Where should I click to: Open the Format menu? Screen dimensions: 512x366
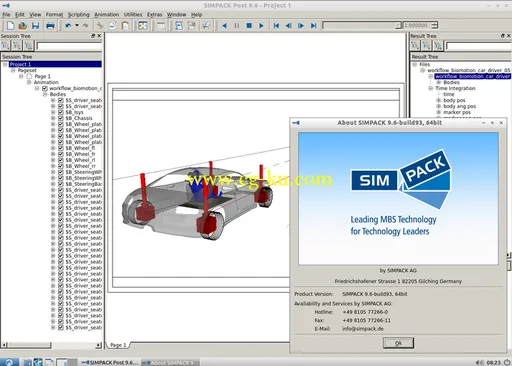[x=54, y=15]
